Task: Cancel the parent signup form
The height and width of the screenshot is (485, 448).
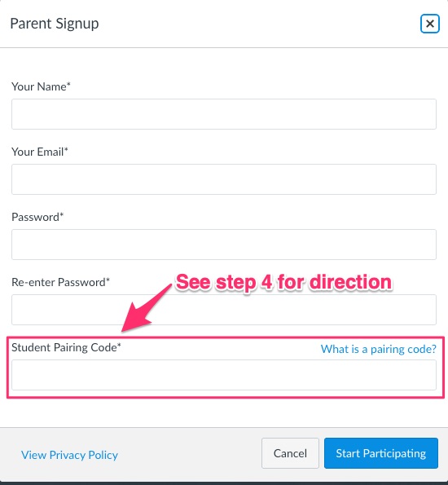Action: [x=290, y=453]
